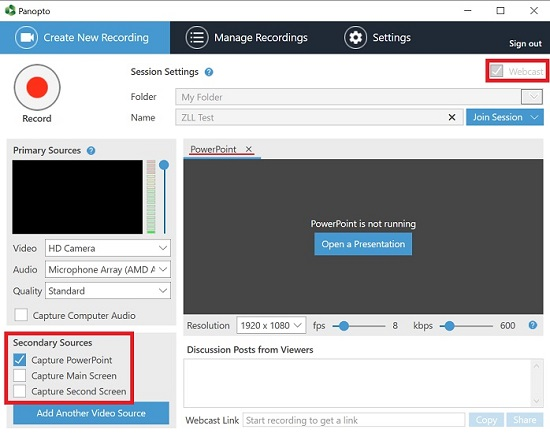The height and width of the screenshot is (433, 550).
Task: Click Sign out
Action: pos(525,44)
